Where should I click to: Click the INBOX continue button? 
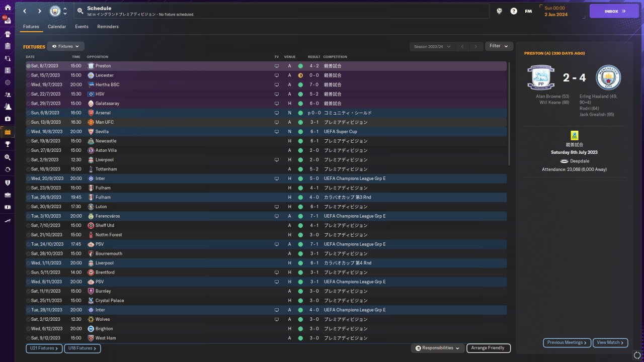point(614,11)
